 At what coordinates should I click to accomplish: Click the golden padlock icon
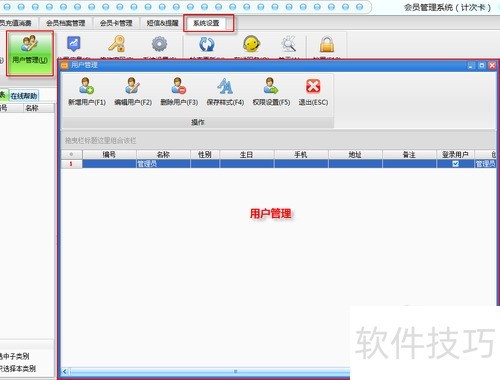(x=327, y=44)
